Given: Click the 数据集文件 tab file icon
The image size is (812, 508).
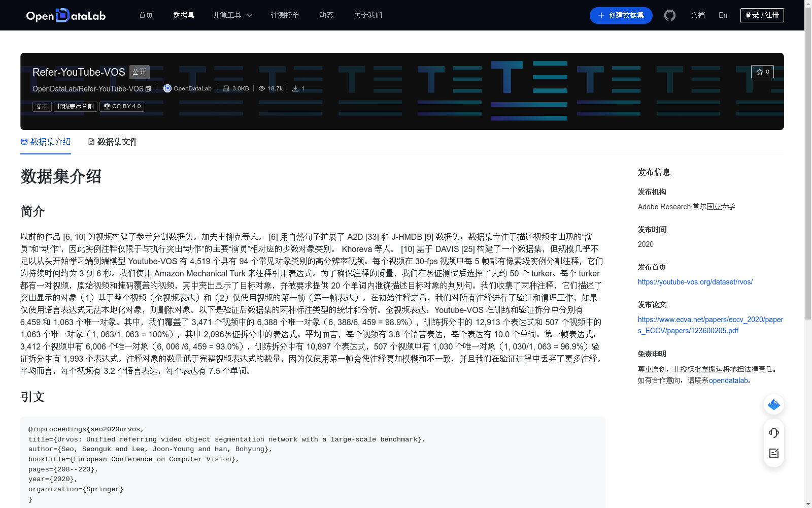Looking at the screenshot, I should 91,142.
